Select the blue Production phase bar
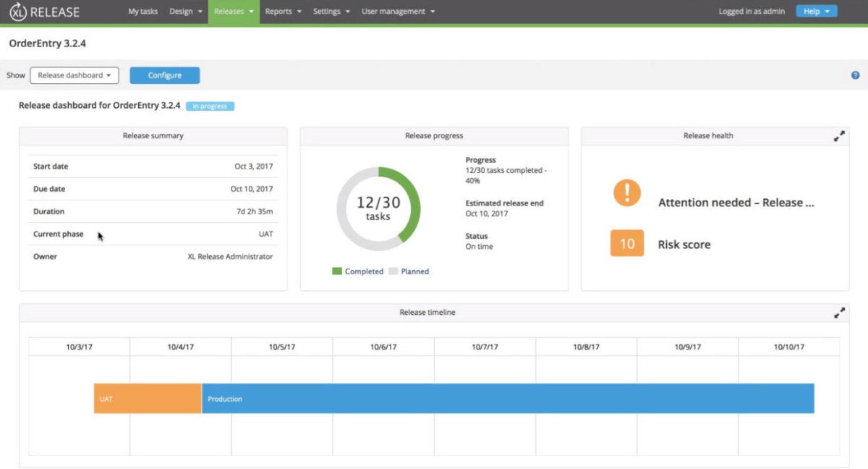868x469 pixels. point(508,399)
